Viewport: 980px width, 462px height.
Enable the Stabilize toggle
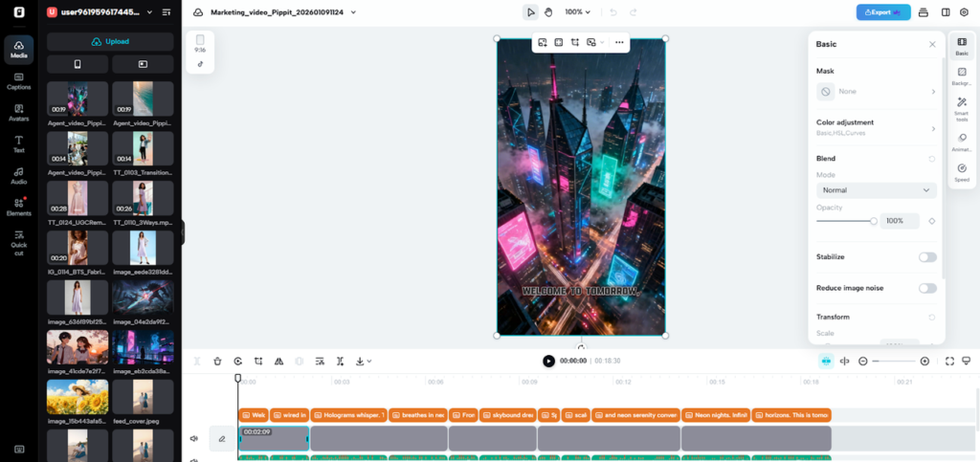pyautogui.click(x=926, y=257)
